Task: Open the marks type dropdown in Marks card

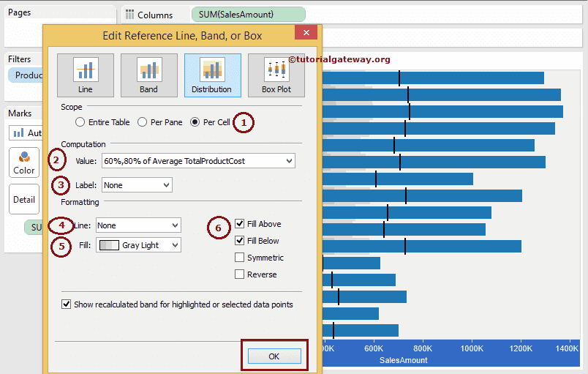Action: (x=26, y=132)
